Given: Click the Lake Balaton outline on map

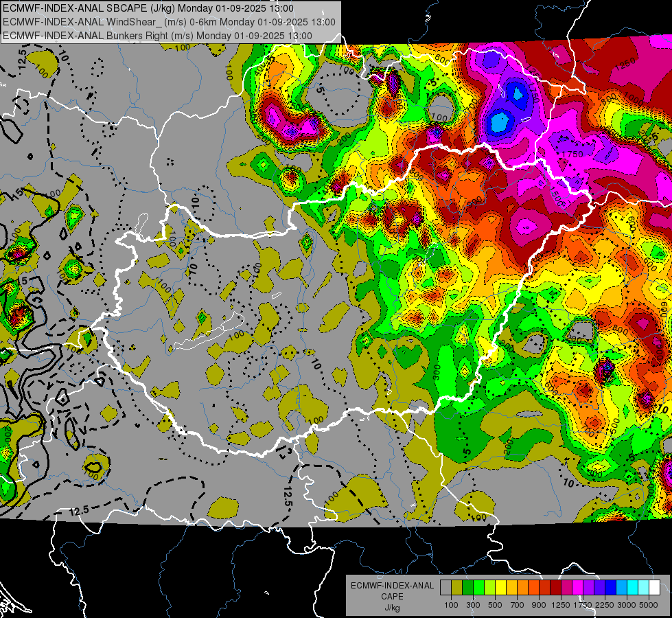Looking at the screenshot, I should tap(209, 331).
